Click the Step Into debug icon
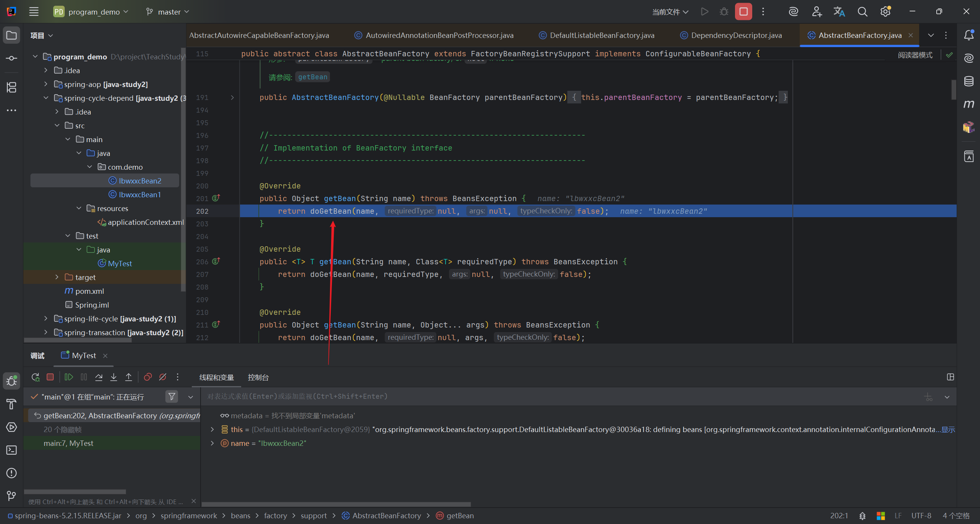 tap(114, 377)
